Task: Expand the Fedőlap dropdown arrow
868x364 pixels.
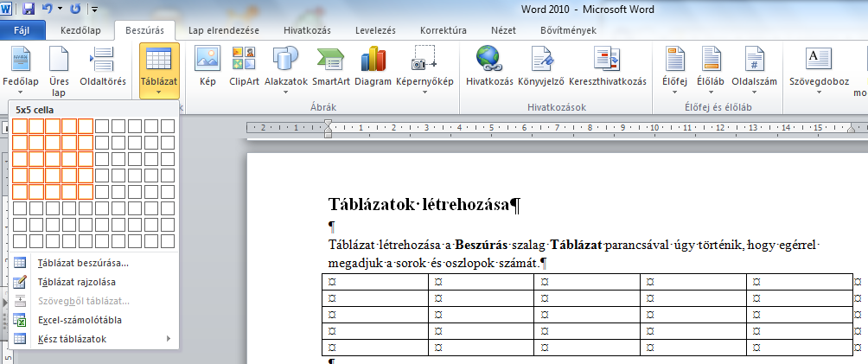Action: [21, 92]
